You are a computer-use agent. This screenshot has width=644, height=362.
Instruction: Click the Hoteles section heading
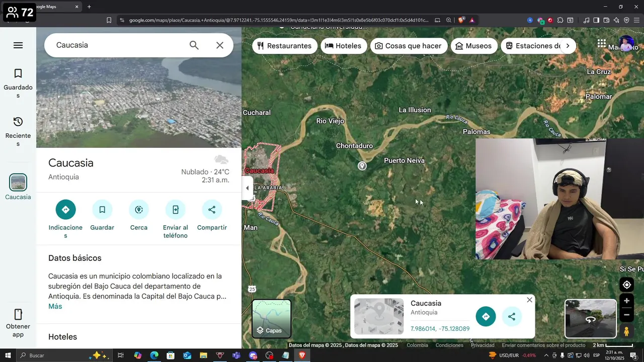pos(62,337)
